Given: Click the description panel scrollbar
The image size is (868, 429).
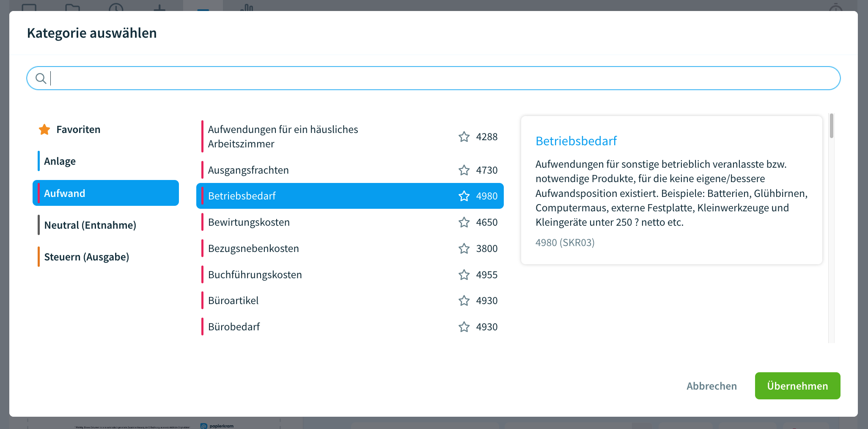Looking at the screenshot, I should (x=831, y=126).
